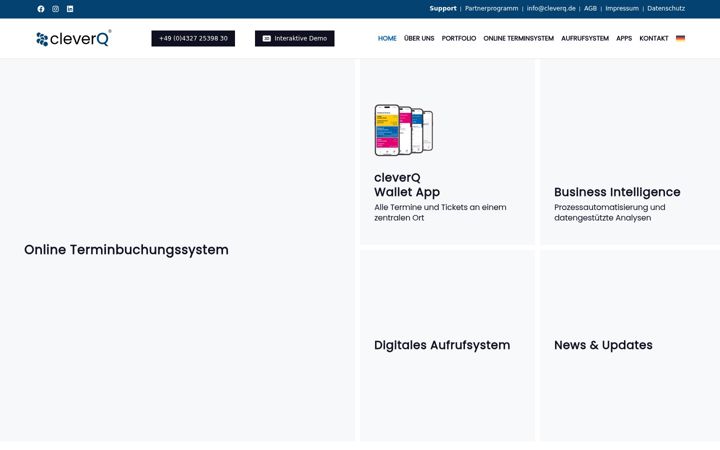The image size is (720, 450).
Task: Open the Datenschutz link
Action: coord(666,8)
